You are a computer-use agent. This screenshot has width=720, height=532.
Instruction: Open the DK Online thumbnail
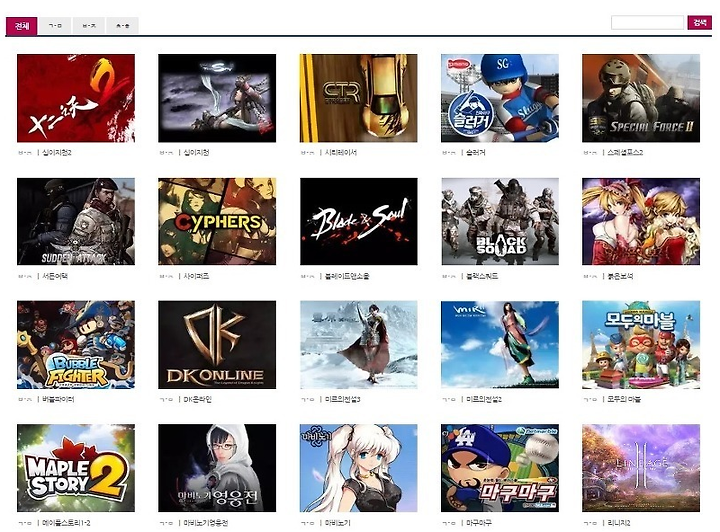pyautogui.click(x=217, y=345)
